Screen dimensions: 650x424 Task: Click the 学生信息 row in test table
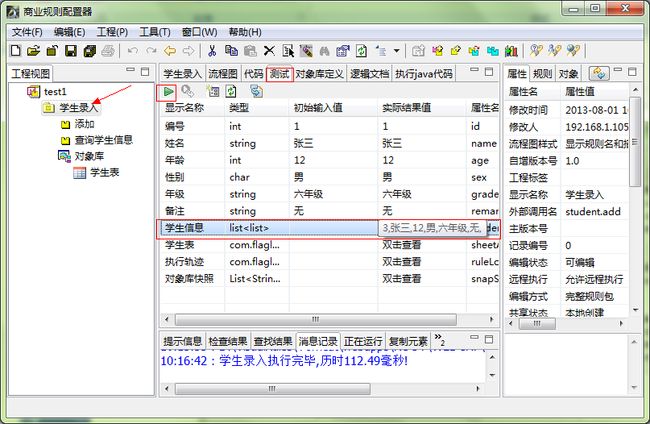[x=328, y=228]
